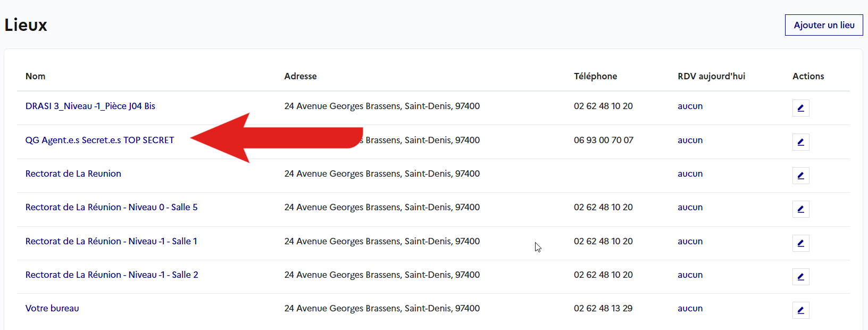Image resolution: width=868 pixels, height=330 pixels.
Task: Click aucun link in Niveau 0 - Salle 5 row
Action: point(690,207)
